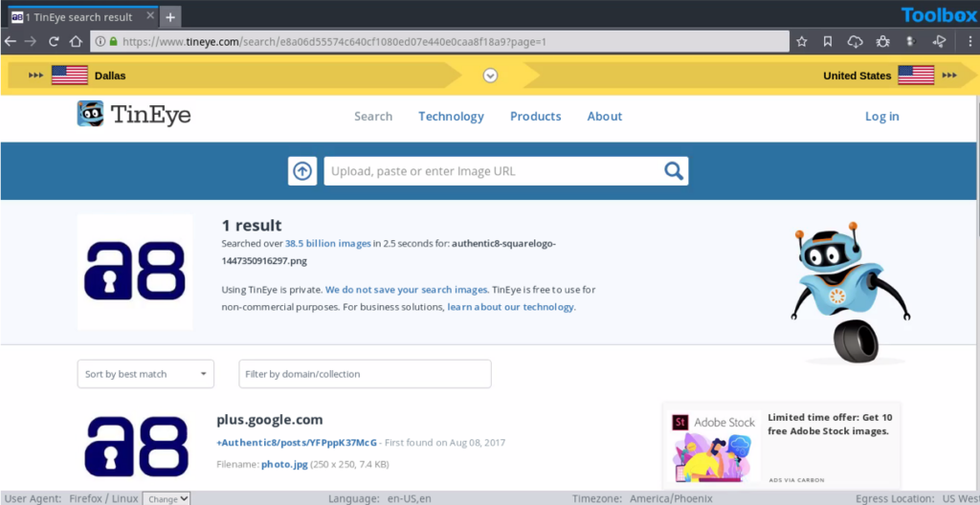This screenshot has height=505, width=980.
Task: Click the plus.google.com result heading
Action: [x=270, y=419]
